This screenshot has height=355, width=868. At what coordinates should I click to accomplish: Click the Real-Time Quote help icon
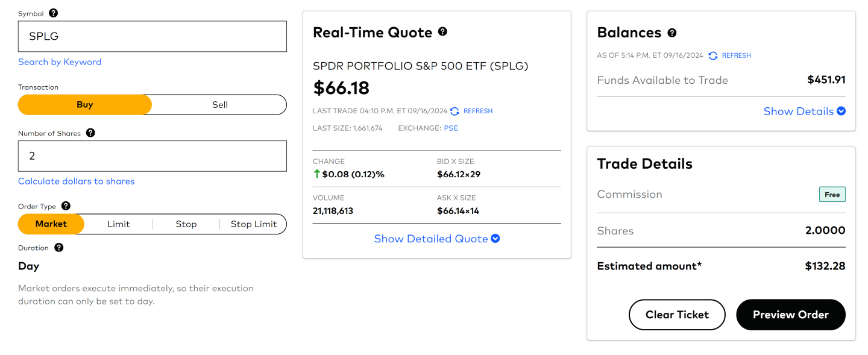(x=442, y=31)
